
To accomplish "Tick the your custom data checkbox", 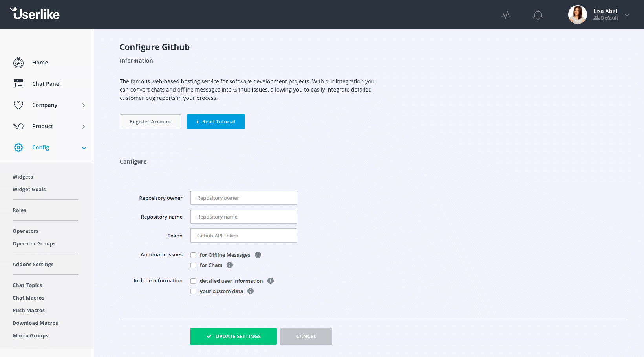I will click(193, 291).
